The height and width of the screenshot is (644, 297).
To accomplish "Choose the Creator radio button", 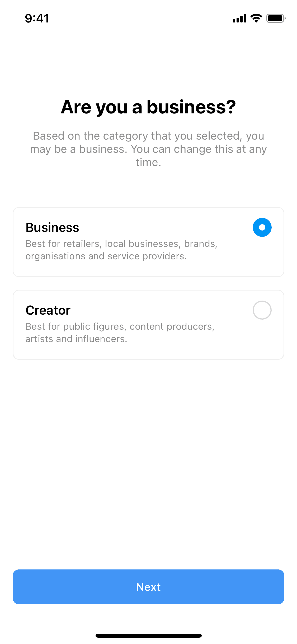I will 262,310.
